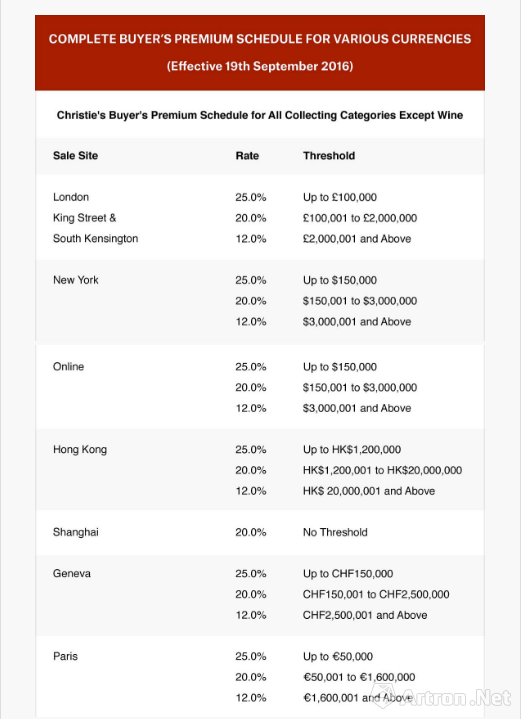Screen dimensions: 521x719
Task: Click 'Up to £100,000' threshold text
Action: coord(340,197)
